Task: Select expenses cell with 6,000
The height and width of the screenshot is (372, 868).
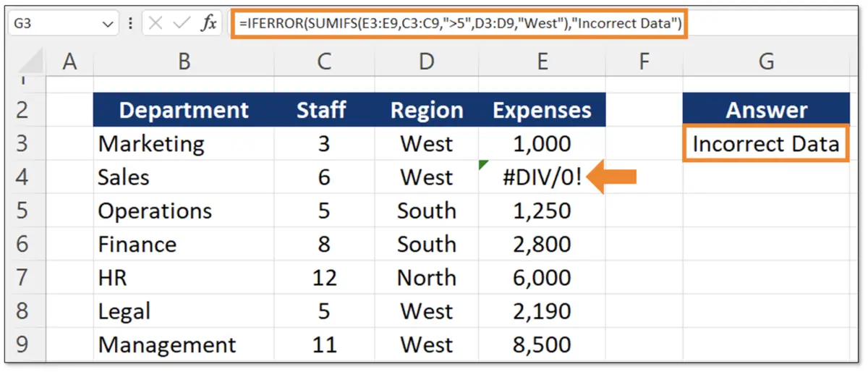Action: pyautogui.click(x=542, y=277)
